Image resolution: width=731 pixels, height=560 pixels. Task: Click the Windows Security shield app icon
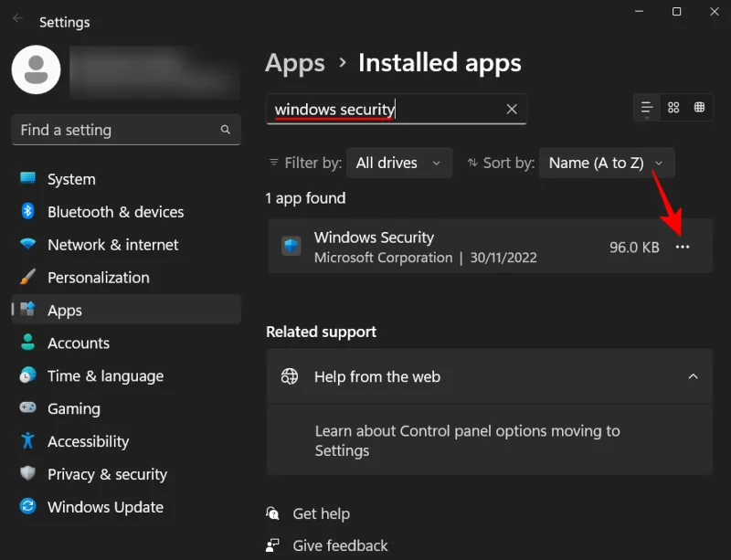pos(291,246)
